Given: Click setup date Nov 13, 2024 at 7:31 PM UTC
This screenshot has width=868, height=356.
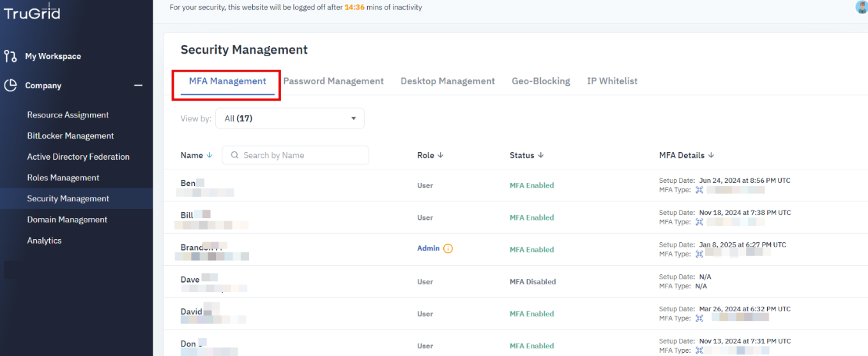Looking at the screenshot, I should pos(745,341).
